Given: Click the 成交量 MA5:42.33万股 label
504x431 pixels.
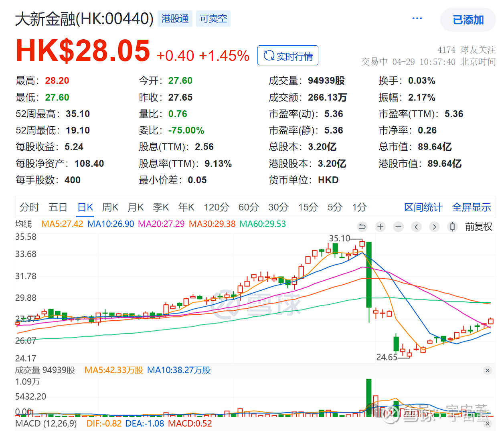Looking at the screenshot, I should (114, 370).
